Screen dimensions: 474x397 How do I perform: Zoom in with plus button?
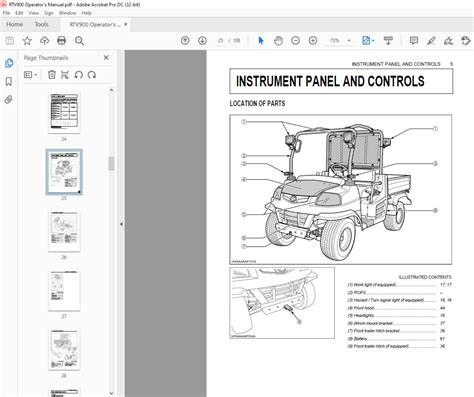coord(313,41)
